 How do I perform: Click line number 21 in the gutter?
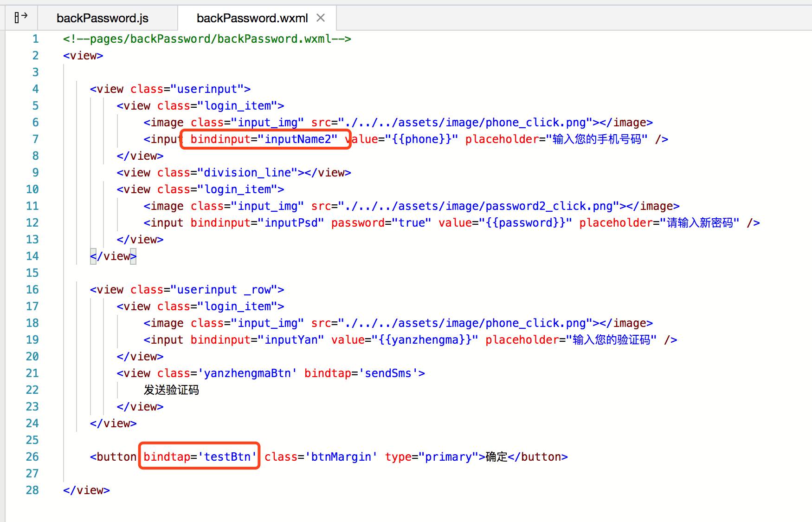click(x=32, y=373)
